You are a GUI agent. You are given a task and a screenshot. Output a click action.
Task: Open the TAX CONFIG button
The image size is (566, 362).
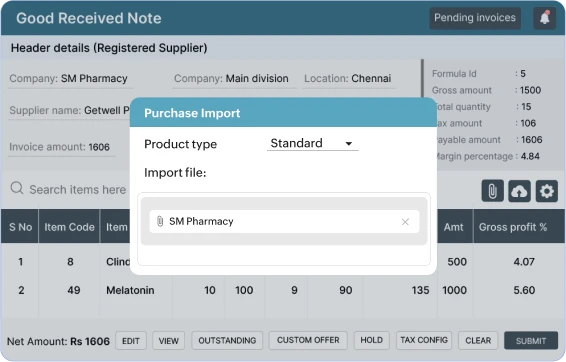coord(424,340)
